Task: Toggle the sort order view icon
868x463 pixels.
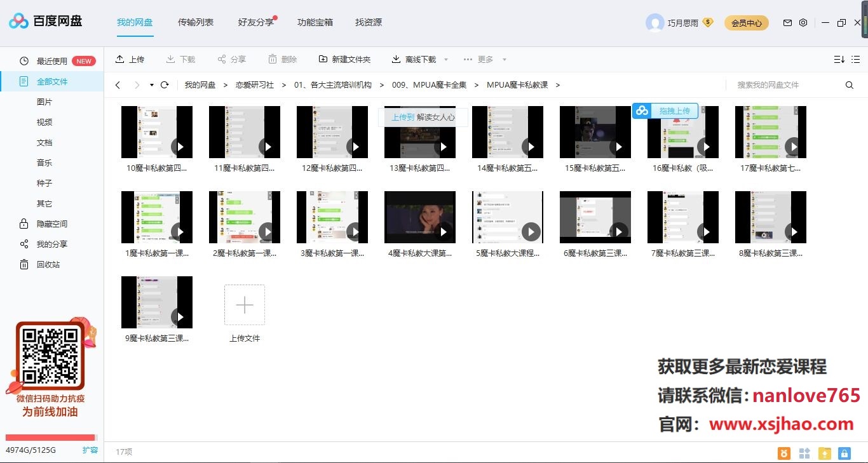Action: click(x=839, y=59)
